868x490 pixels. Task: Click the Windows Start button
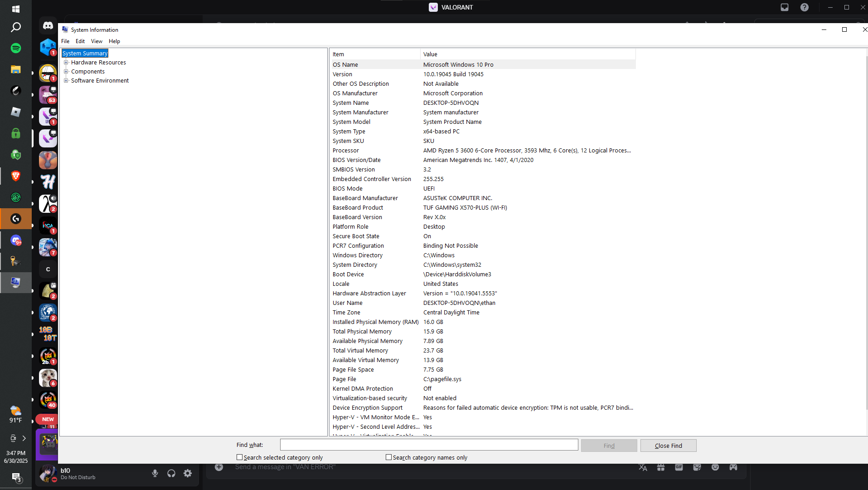pos(16,9)
